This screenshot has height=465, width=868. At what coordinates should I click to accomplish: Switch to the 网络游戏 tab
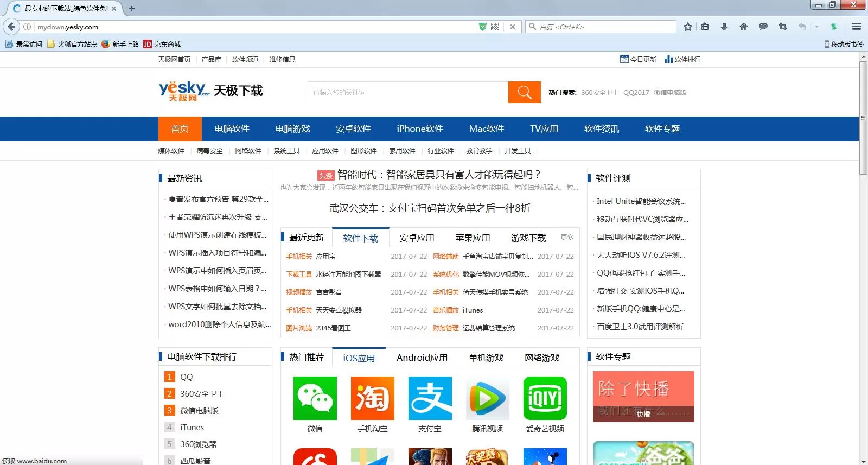[x=542, y=358]
